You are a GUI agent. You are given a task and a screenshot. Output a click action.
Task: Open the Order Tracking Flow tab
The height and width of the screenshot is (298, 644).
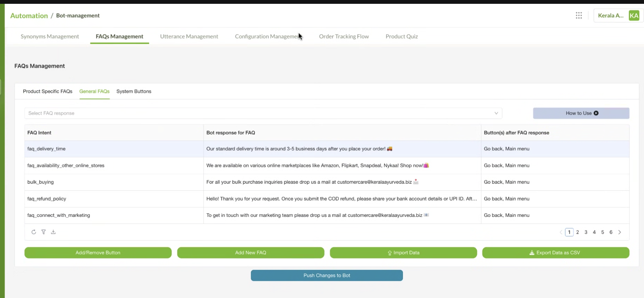[x=344, y=36]
